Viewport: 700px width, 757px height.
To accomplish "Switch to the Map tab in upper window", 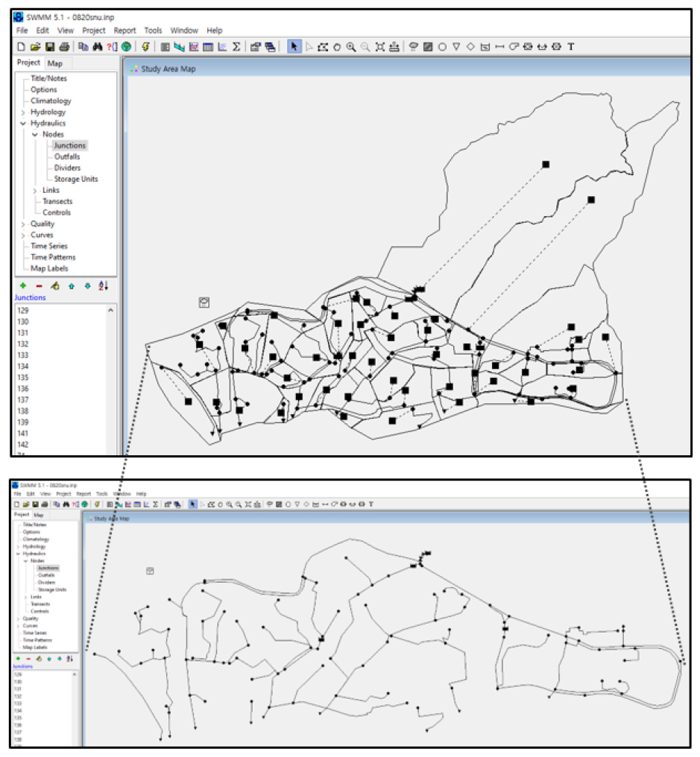I will tap(55, 63).
